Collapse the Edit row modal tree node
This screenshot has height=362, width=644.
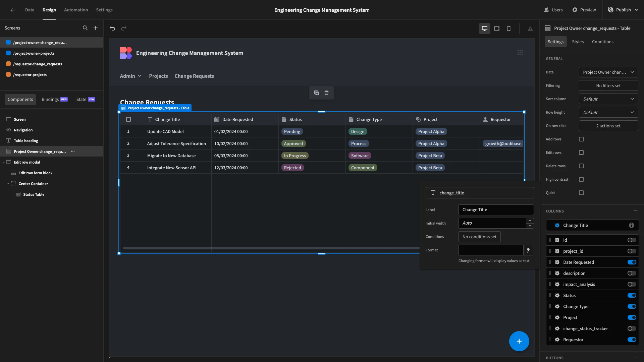3,162
